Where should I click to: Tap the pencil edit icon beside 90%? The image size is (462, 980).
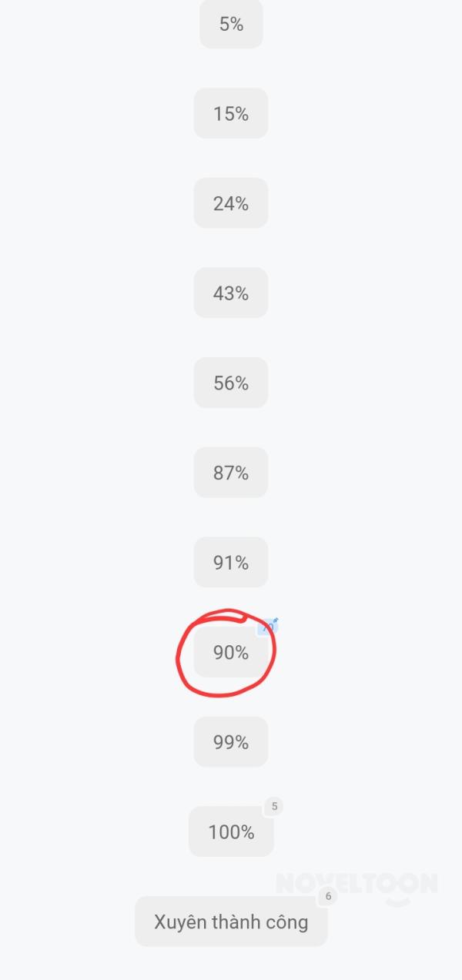point(269,626)
